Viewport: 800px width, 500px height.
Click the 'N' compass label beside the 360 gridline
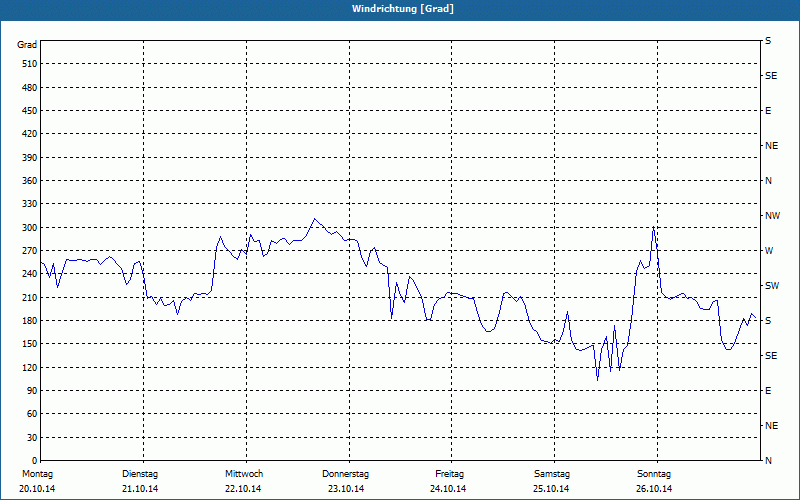(768, 181)
